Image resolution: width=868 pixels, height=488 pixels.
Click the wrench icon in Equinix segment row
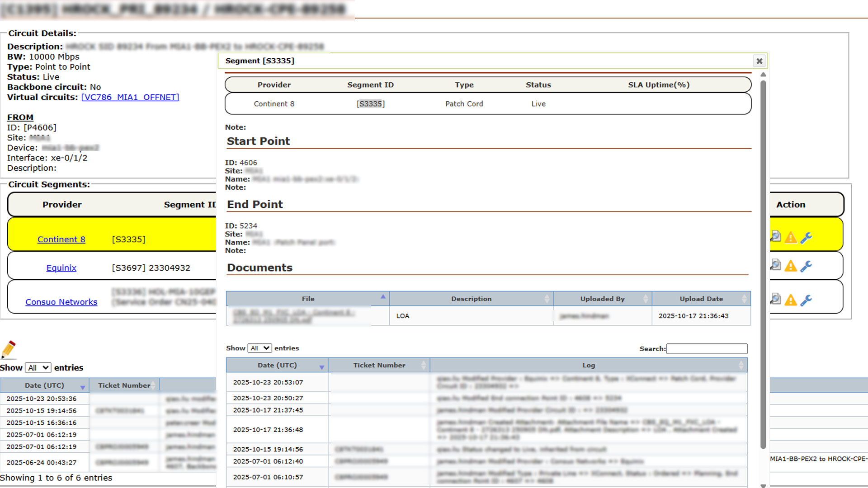[x=806, y=266]
